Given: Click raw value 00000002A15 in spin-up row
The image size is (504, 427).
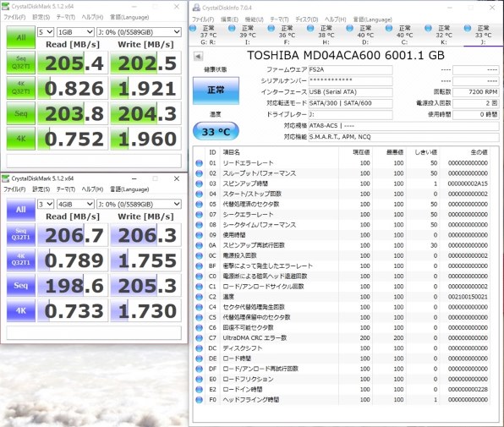Looking at the screenshot, I should [x=468, y=183].
